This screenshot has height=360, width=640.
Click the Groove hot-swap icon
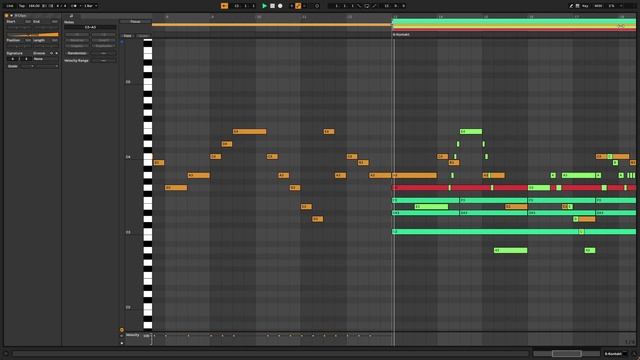[x=51, y=53]
